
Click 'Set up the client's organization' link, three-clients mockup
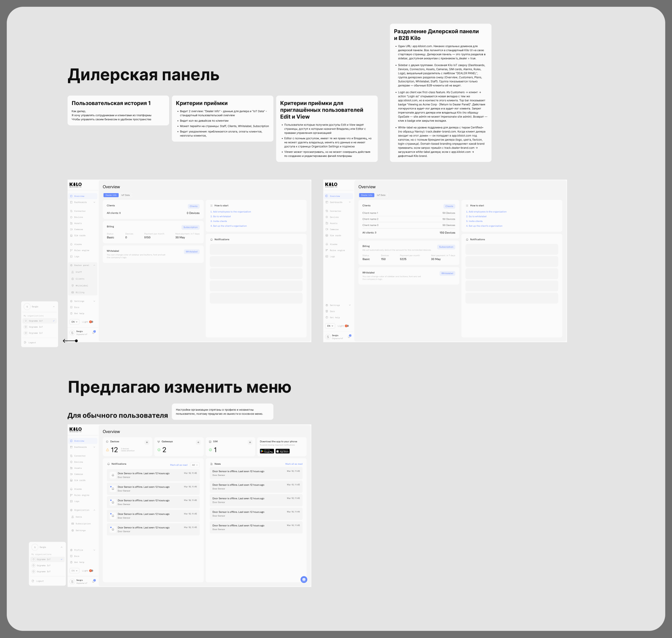pos(484,226)
